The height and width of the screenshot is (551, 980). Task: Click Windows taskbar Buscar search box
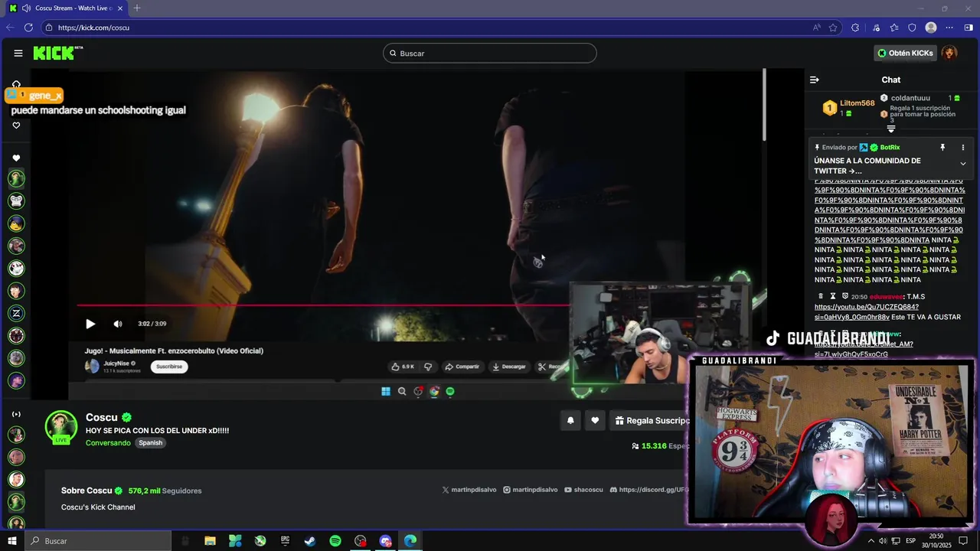[98, 541]
